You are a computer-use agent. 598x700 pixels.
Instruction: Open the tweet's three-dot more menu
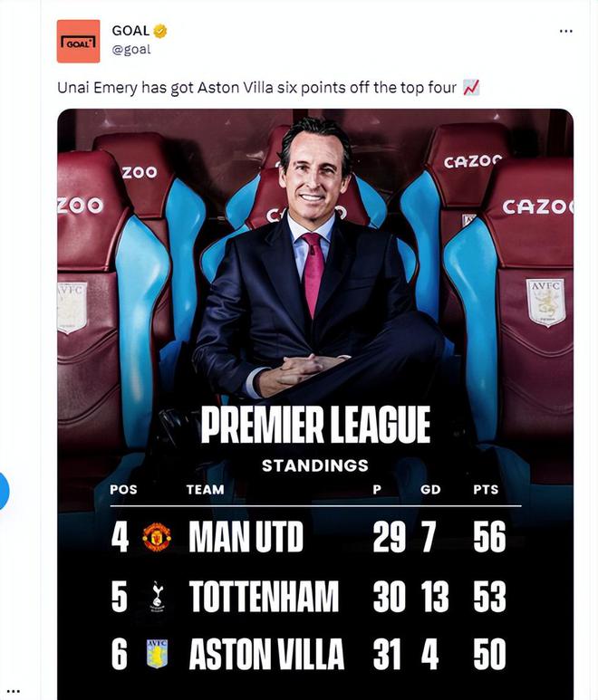click(x=565, y=31)
